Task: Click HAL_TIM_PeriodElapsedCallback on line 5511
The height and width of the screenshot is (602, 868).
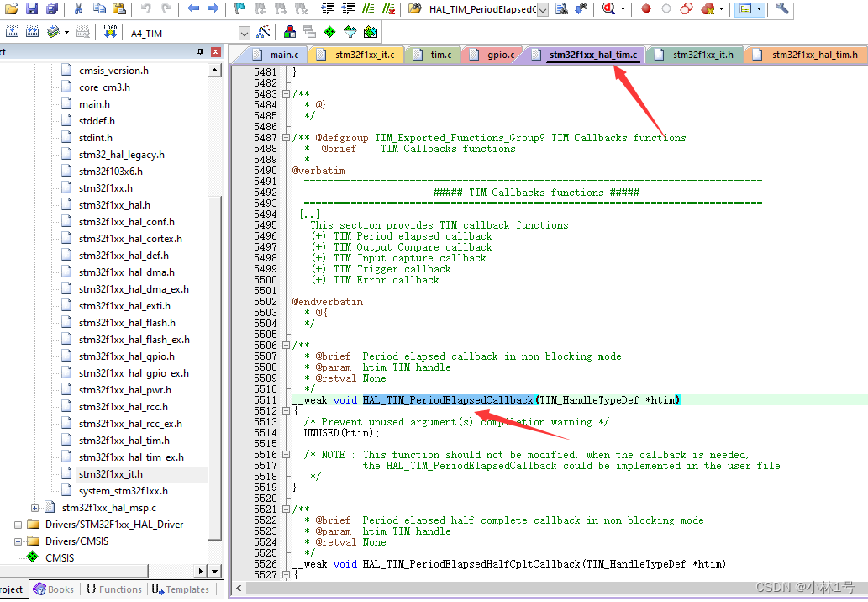Action: pyautogui.click(x=448, y=400)
